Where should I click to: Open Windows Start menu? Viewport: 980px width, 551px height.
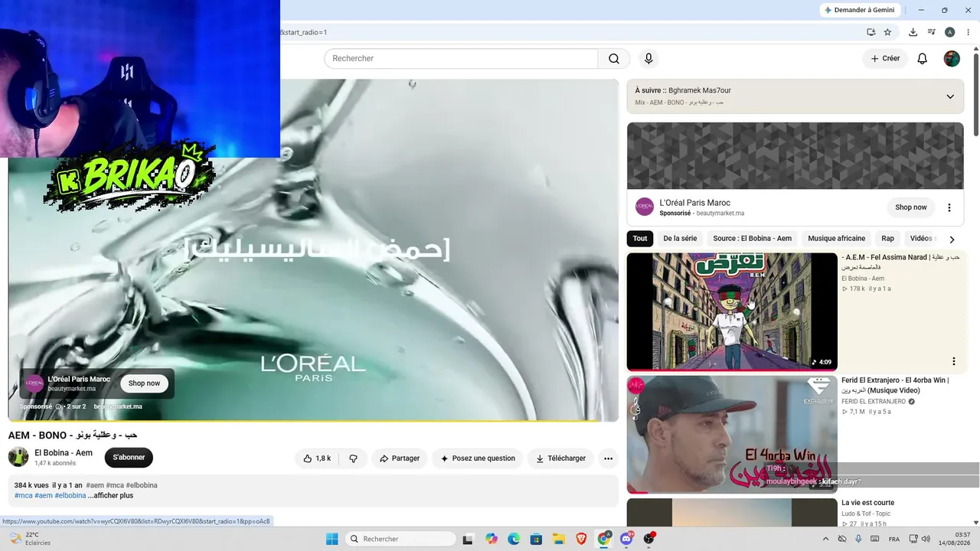332,539
